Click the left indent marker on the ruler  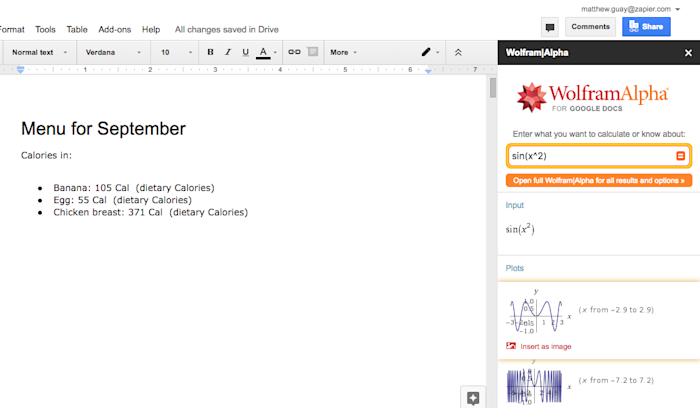point(20,70)
